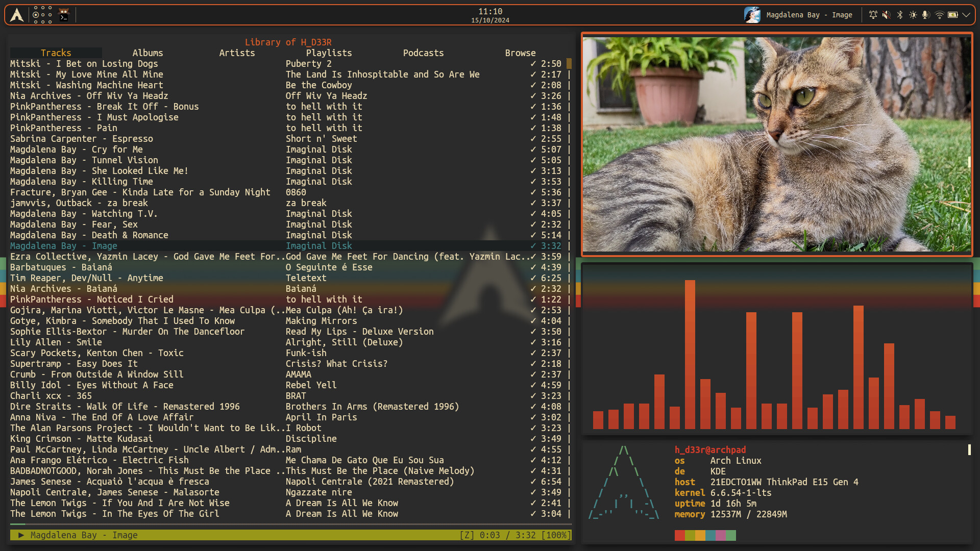This screenshot has width=980, height=551.
Task: Switch to the Playlists tab
Action: (x=329, y=53)
